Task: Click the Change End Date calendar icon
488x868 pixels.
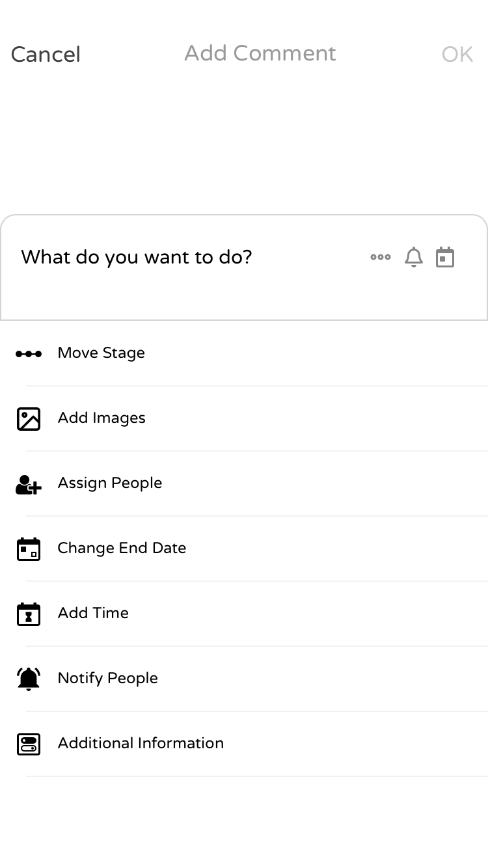Action: click(29, 549)
